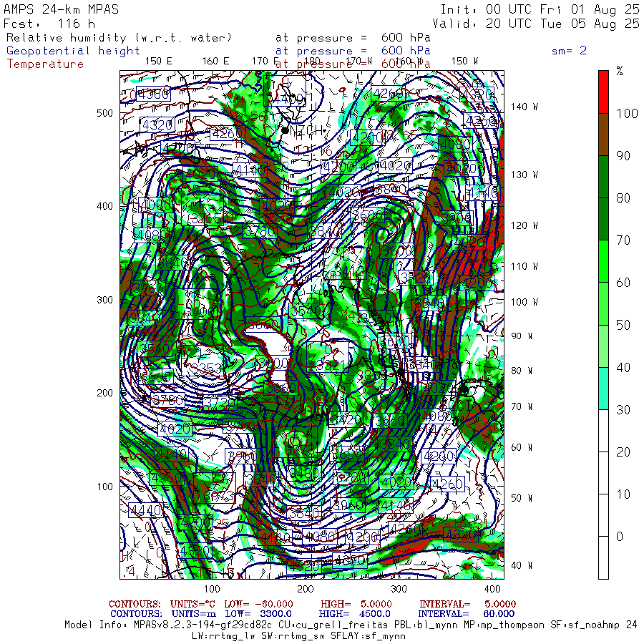Click the "Valid: 20 UTC Tue 05 Aug 25" line

[535, 24]
